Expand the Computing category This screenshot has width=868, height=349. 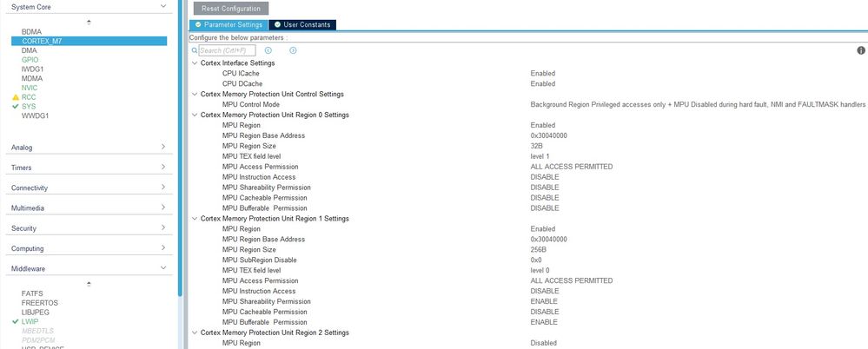pyautogui.click(x=162, y=248)
